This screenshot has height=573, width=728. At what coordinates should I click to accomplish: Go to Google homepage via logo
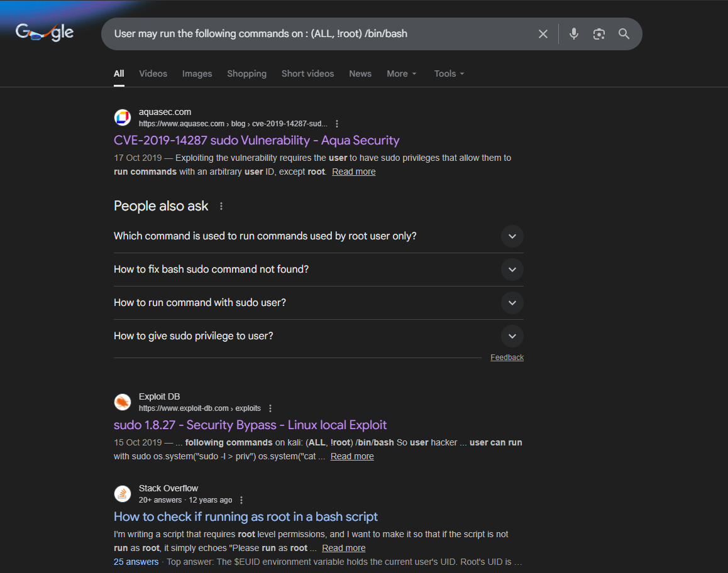[x=45, y=32]
